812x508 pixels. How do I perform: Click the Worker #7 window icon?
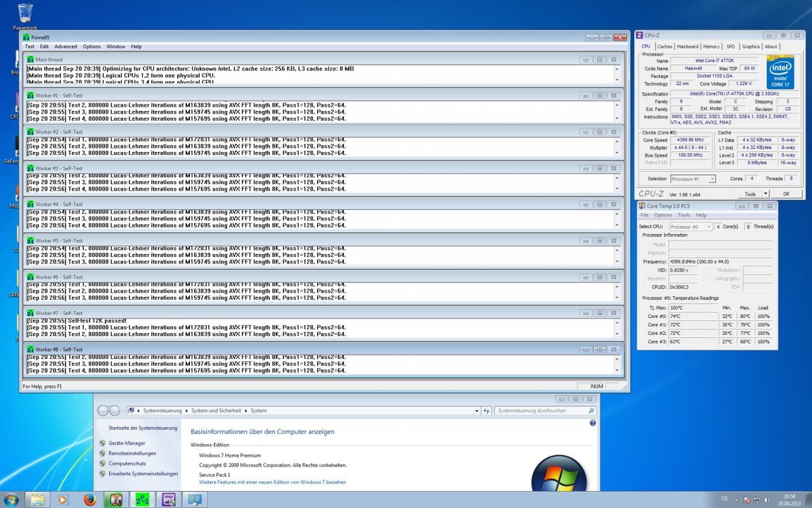[x=31, y=313]
